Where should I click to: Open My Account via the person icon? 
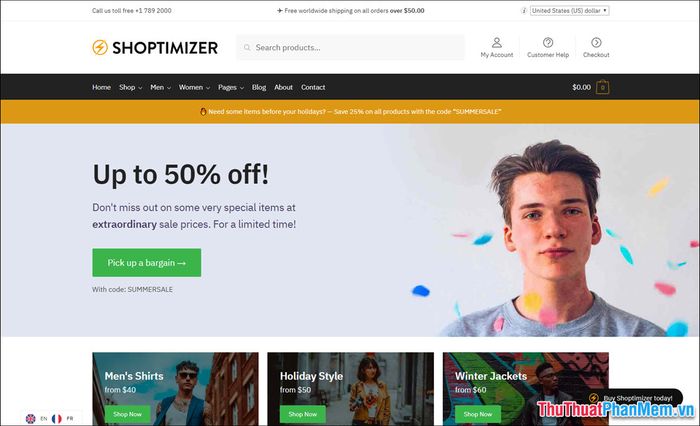[496, 42]
